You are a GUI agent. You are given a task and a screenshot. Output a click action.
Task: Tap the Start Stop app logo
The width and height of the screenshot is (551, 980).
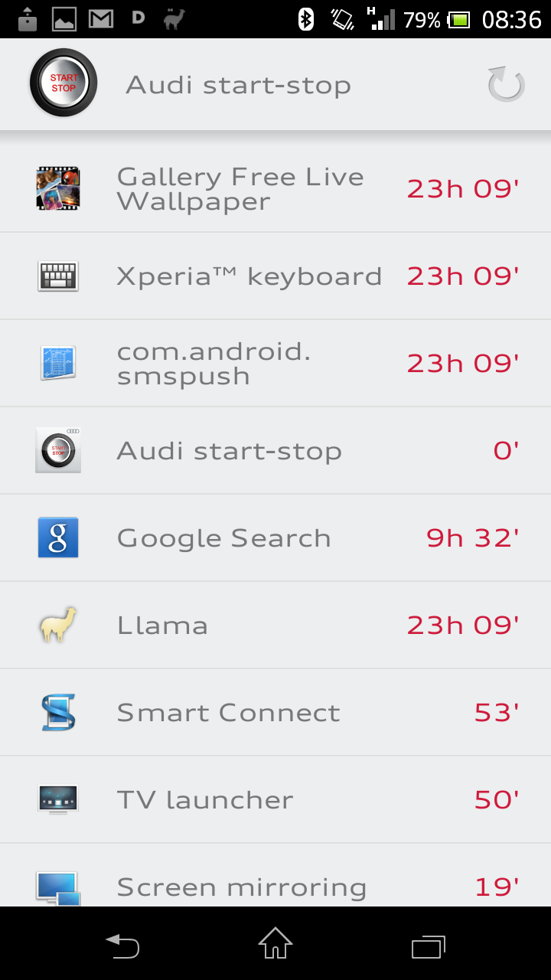coord(64,83)
